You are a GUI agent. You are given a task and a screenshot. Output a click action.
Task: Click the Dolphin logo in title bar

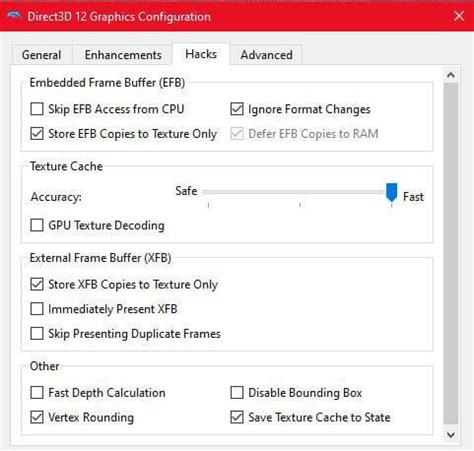tap(14, 16)
